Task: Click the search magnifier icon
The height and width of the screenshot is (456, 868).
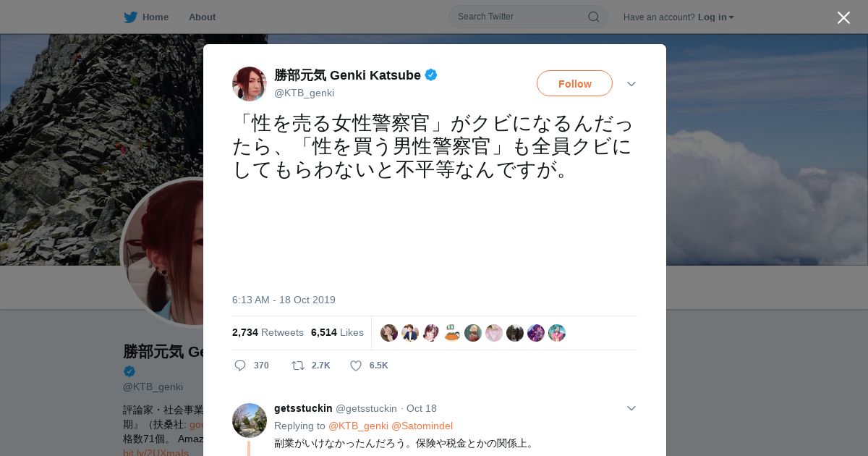Action: 593,17
